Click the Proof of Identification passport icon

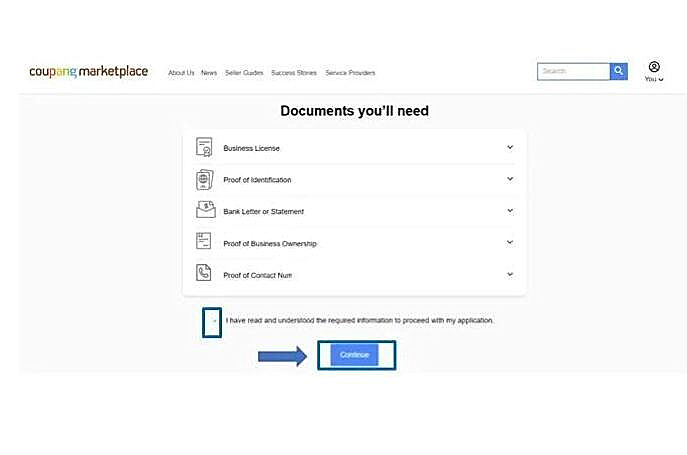204,180
